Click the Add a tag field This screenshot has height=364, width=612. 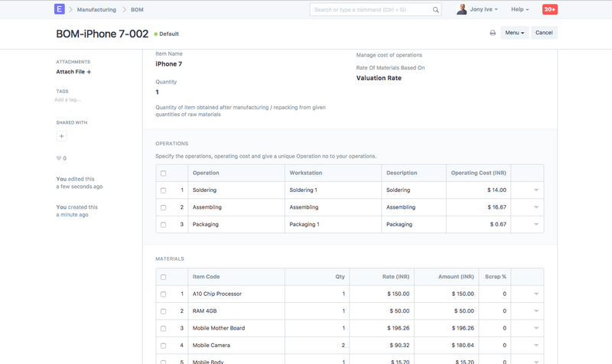[x=68, y=99]
